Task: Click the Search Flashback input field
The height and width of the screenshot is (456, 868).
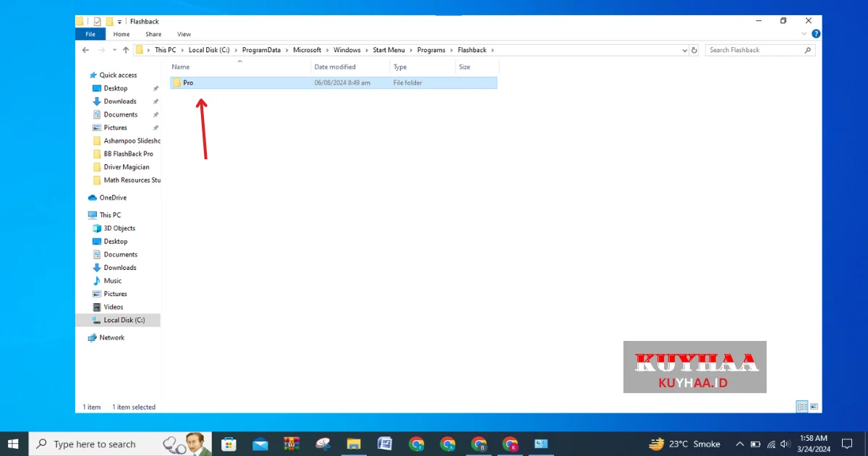Action: tap(754, 50)
